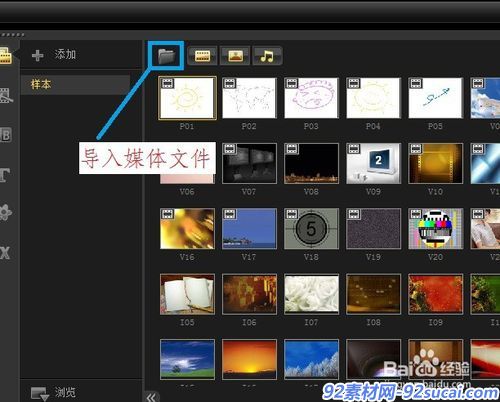
Task: Open the Transitions sidebar icon
Action: click(x=7, y=96)
